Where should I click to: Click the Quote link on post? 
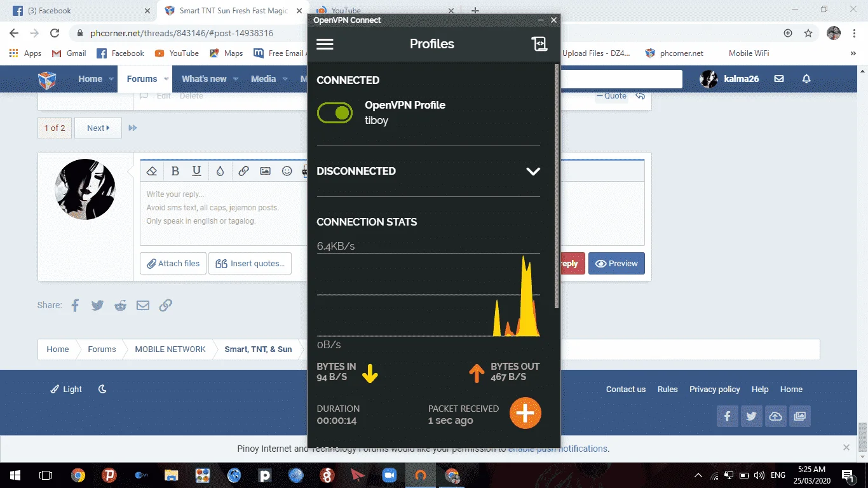coord(611,96)
